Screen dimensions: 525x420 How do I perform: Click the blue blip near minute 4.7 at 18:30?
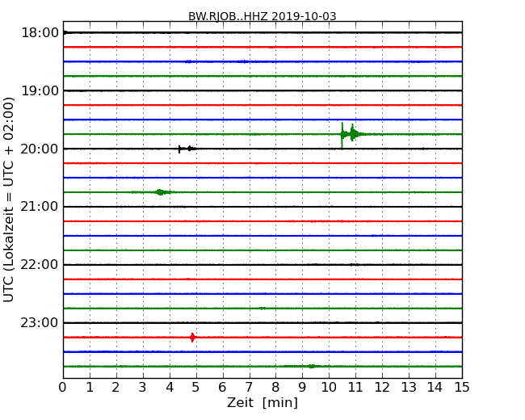pyautogui.click(x=189, y=61)
